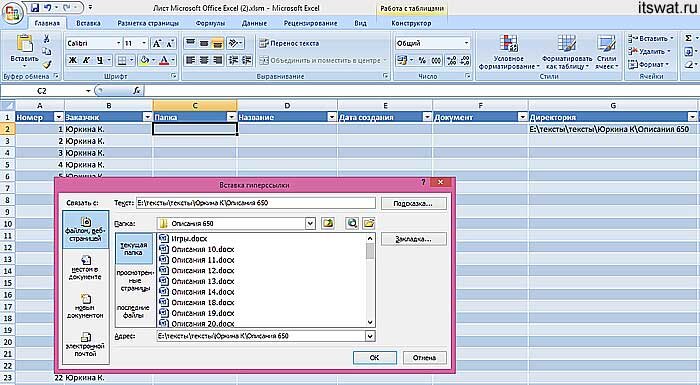700x385 pixels.
Task: Click the insert function fx icon
Action: click(137, 91)
